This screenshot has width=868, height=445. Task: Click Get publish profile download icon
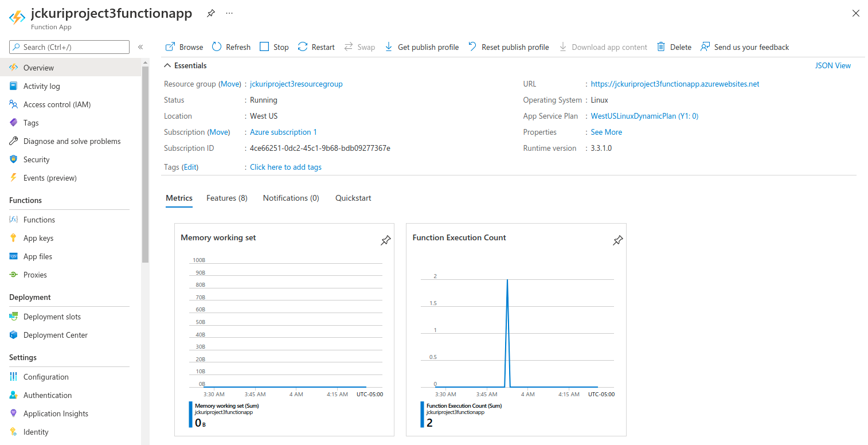(389, 47)
